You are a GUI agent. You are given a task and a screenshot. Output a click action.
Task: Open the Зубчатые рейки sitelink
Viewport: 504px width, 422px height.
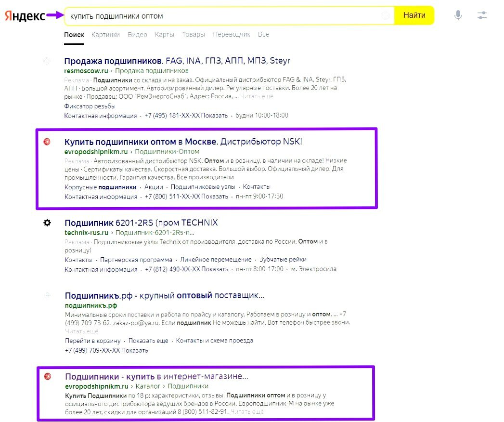click(283, 259)
